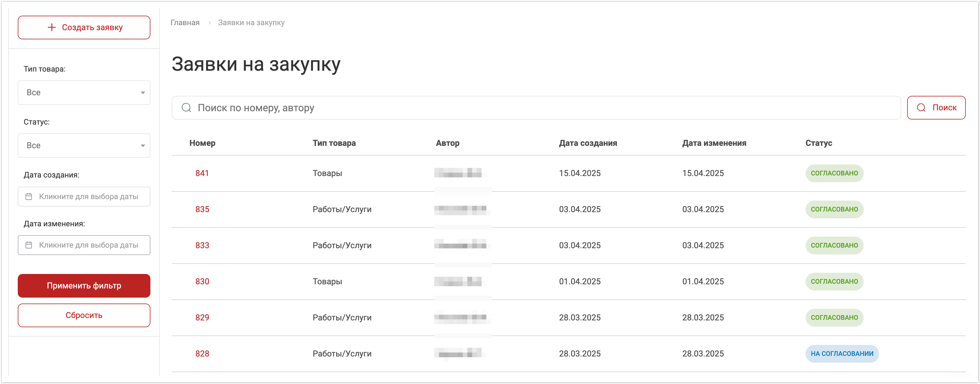Open request number 841
The width and height of the screenshot is (980, 384).
click(x=202, y=173)
